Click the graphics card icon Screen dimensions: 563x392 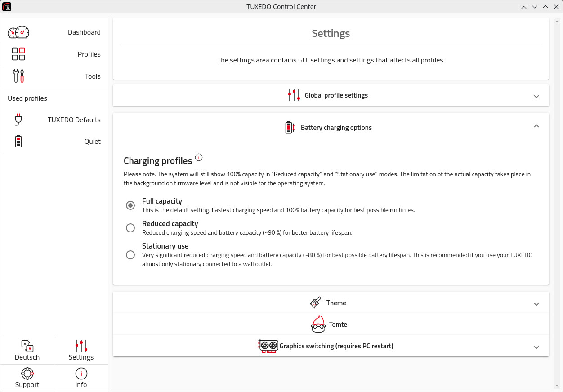[268, 346]
